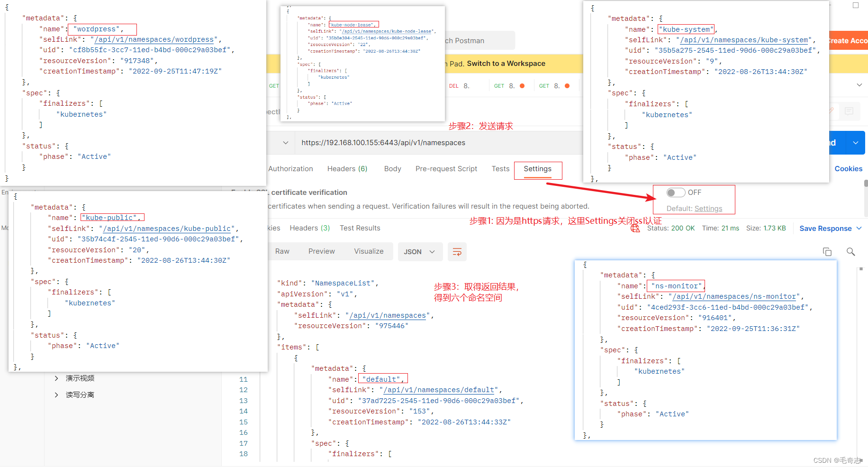The image size is (868, 468).
Task: Expand the Save Response dropdown
Action: pos(859,229)
